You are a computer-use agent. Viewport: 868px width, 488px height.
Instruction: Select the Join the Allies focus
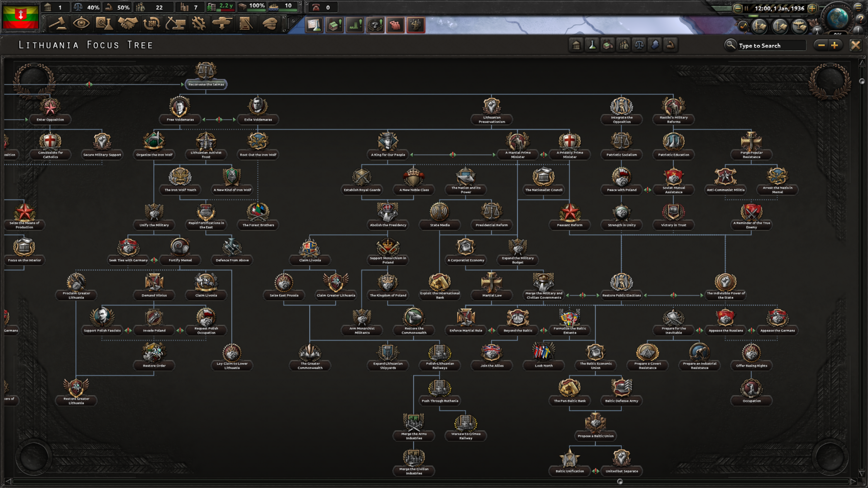tap(492, 365)
